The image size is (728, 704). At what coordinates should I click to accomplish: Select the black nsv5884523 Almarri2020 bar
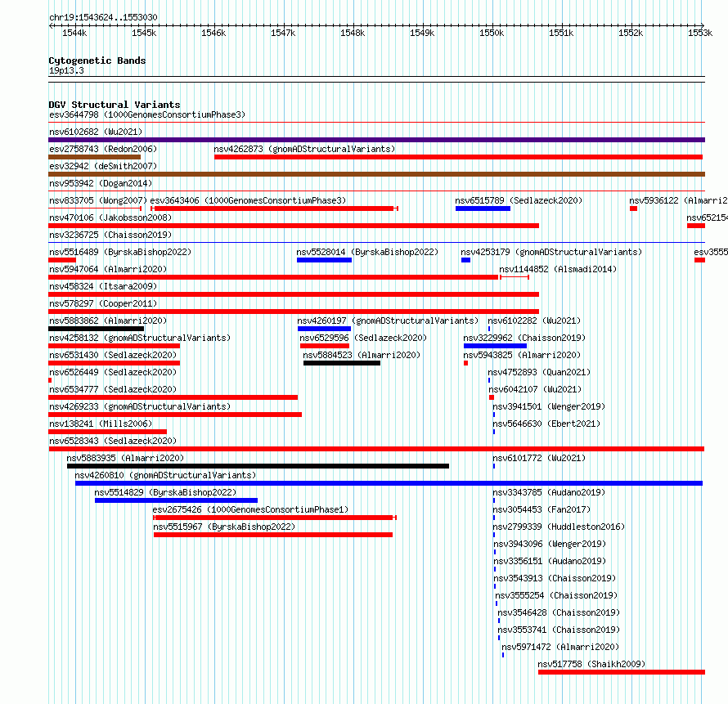point(342,363)
